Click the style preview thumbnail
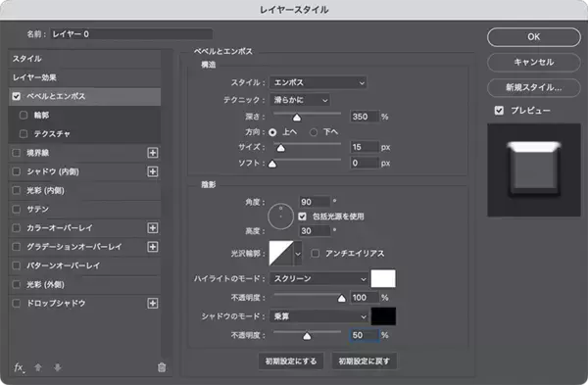588x385 pixels. click(x=534, y=169)
